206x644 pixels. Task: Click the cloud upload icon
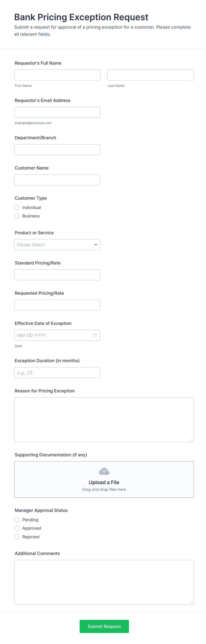click(104, 471)
